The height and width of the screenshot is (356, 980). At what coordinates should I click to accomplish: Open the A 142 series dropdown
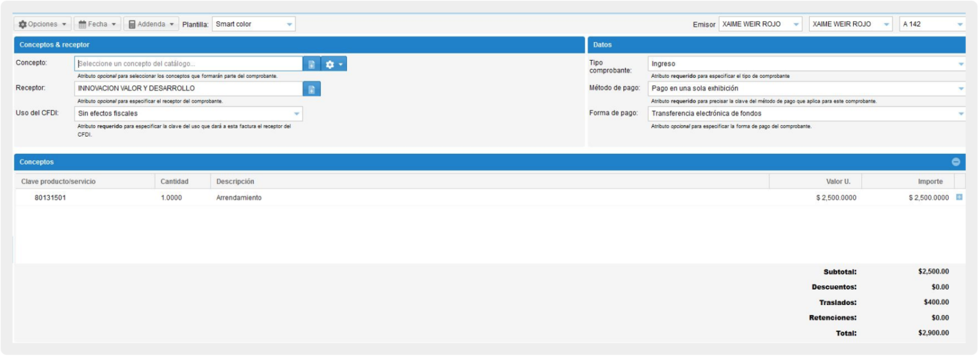point(932,24)
